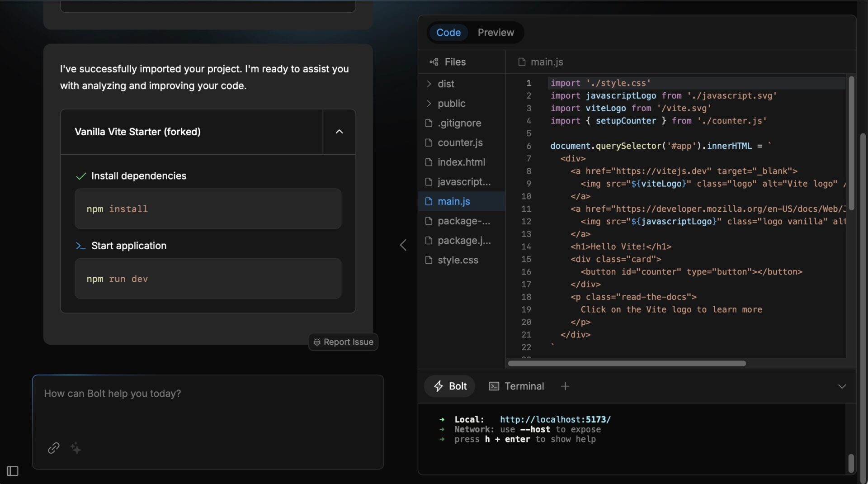Toggle the editor to Preview mode

click(495, 32)
